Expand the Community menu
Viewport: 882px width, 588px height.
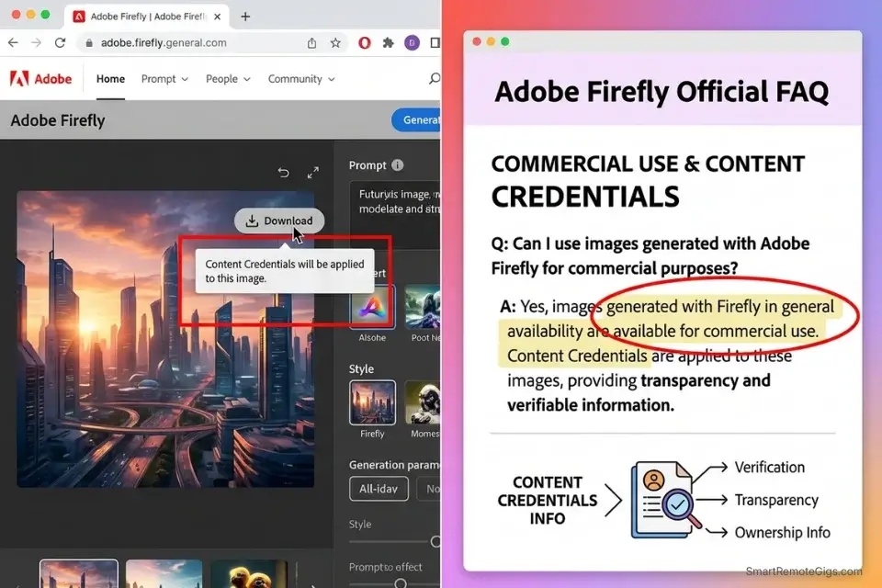(301, 79)
